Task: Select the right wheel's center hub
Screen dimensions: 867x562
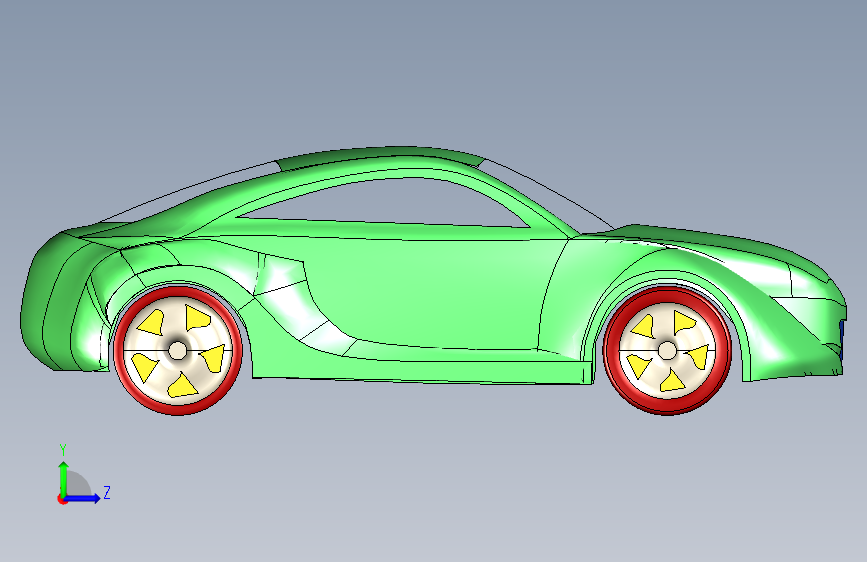Action: coord(667,350)
